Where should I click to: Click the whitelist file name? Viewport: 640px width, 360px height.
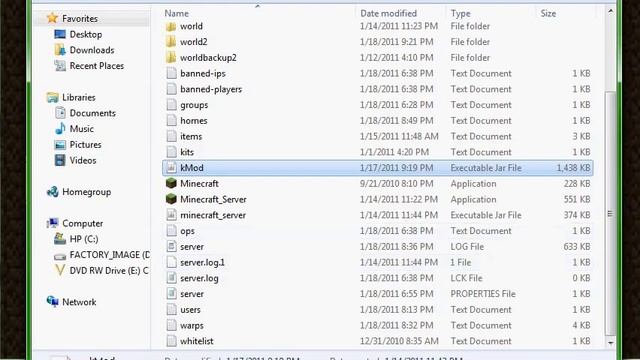click(x=197, y=341)
